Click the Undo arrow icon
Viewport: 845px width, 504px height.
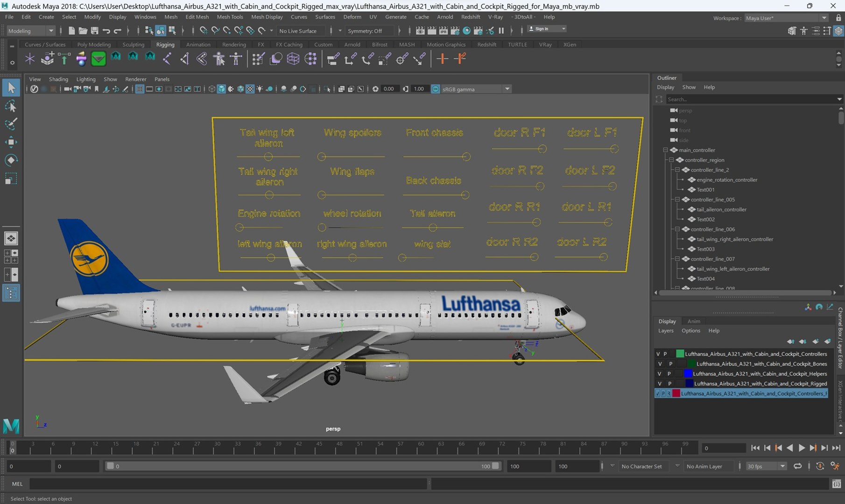pos(106,31)
